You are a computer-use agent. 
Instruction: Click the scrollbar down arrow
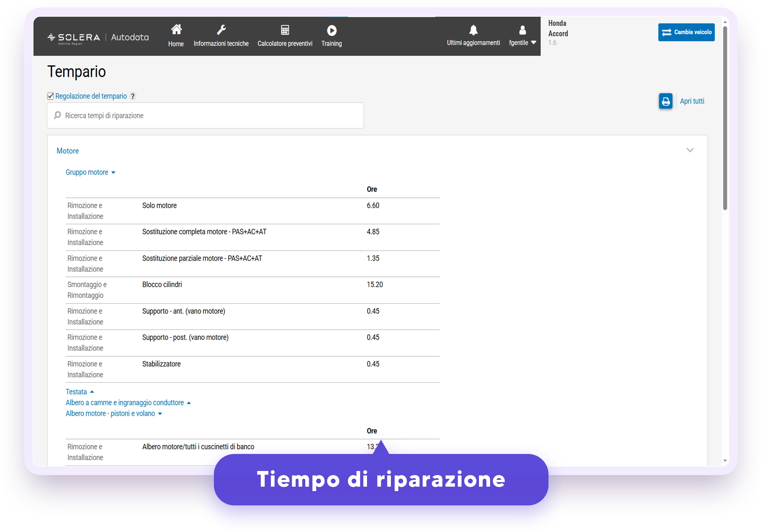click(725, 461)
